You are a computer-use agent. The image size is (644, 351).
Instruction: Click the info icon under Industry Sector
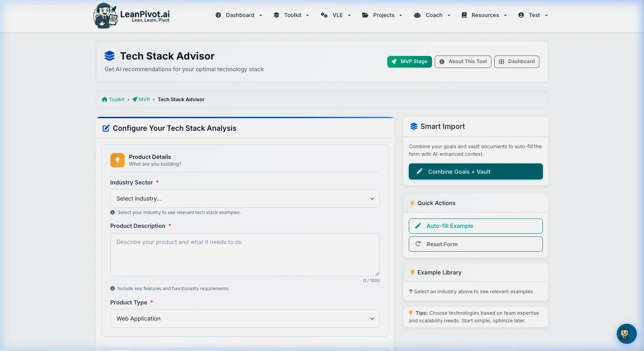[113, 213]
